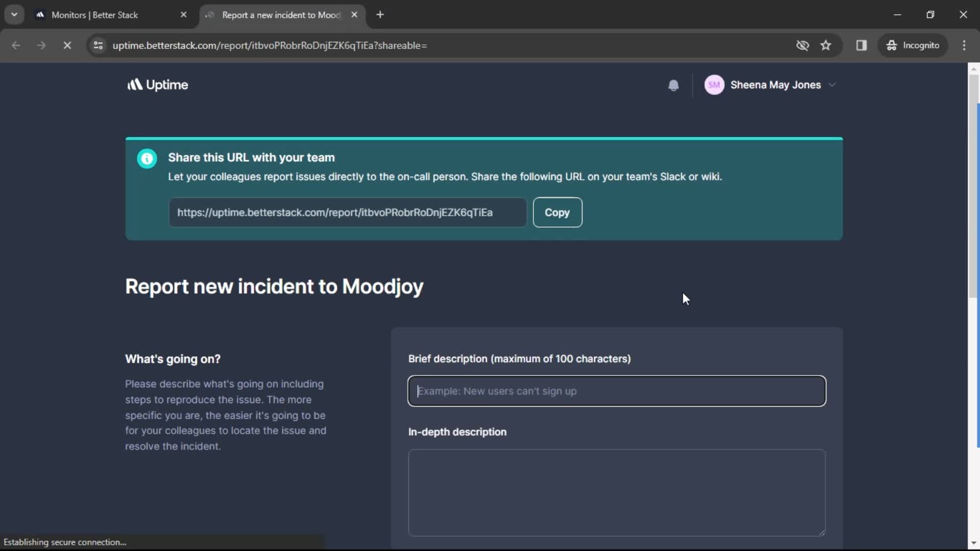Click the 'Report new incident to Moodjoy' heading
This screenshot has width=980, height=551.
pyautogui.click(x=274, y=287)
